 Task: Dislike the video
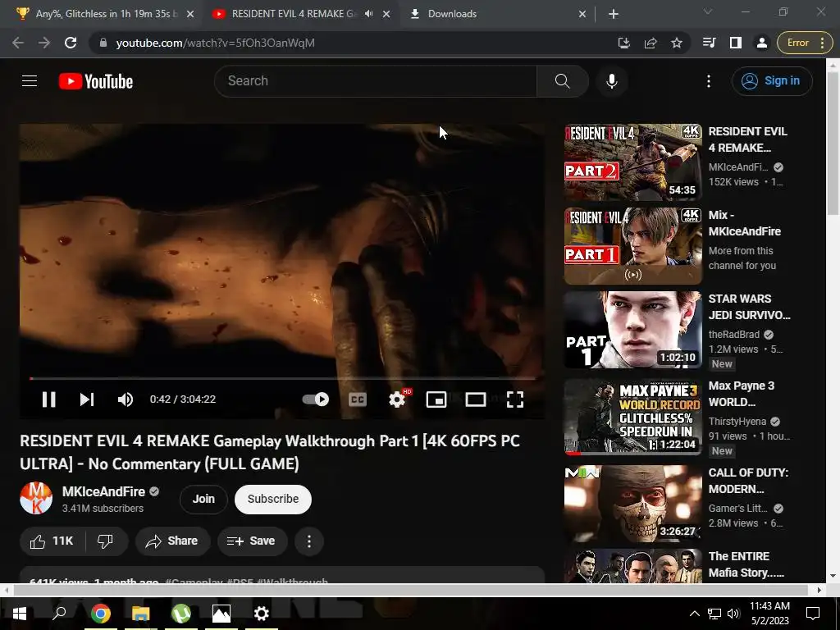click(x=106, y=541)
